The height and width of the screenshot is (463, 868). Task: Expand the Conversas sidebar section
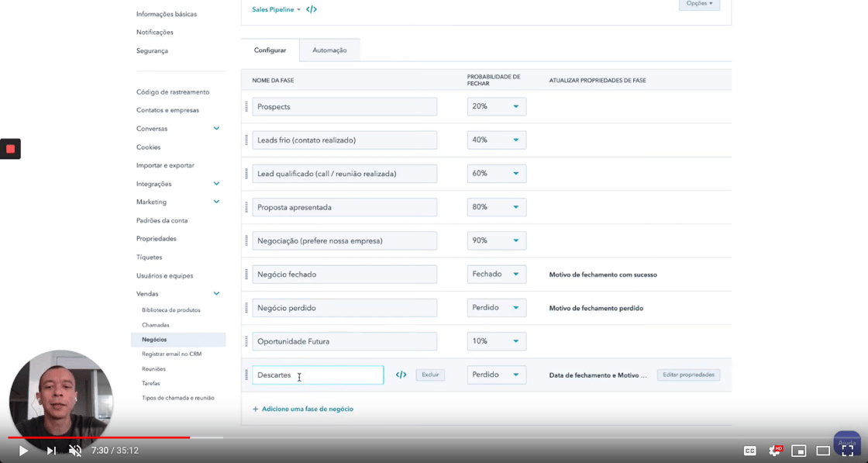coord(216,129)
